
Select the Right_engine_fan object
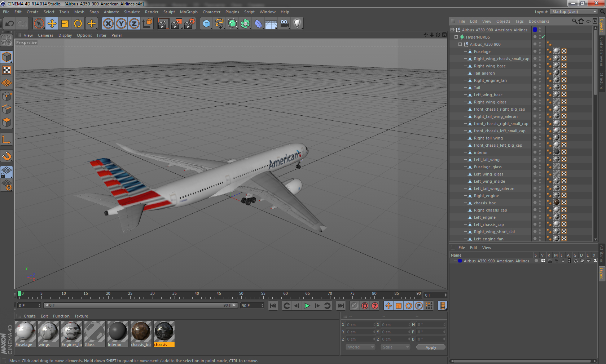(x=490, y=80)
